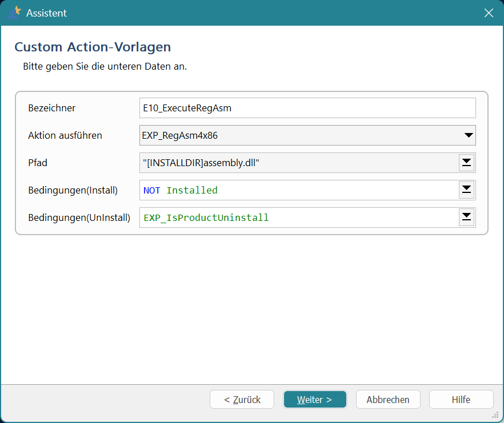Click the Custom Action-Vorlagen heading
The height and width of the screenshot is (423, 504).
93,47
